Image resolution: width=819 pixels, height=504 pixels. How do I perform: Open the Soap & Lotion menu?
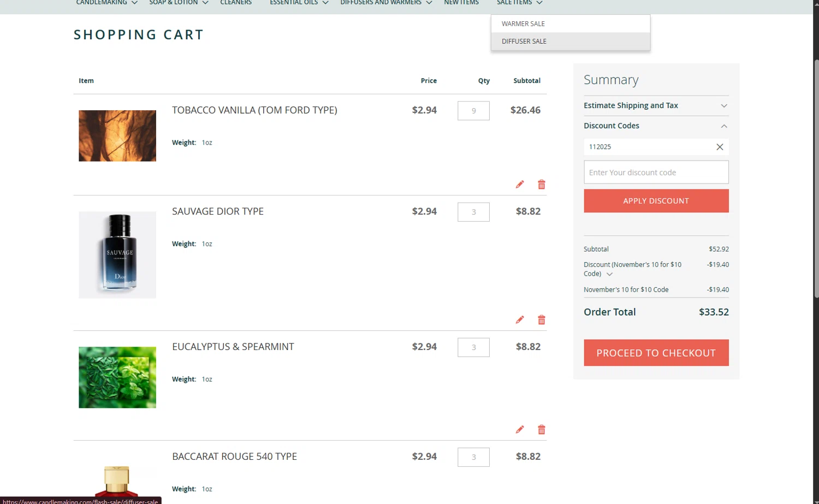[x=179, y=3]
